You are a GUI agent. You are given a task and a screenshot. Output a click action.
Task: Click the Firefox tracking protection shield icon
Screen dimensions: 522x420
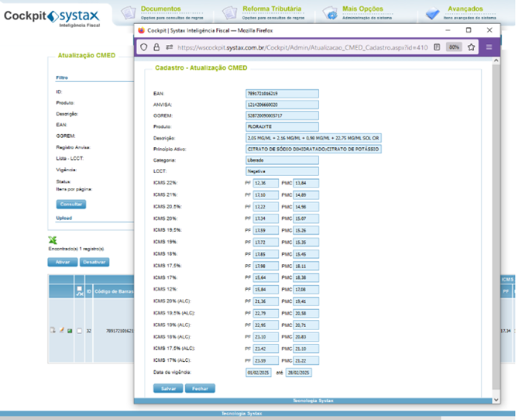(x=144, y=47)
